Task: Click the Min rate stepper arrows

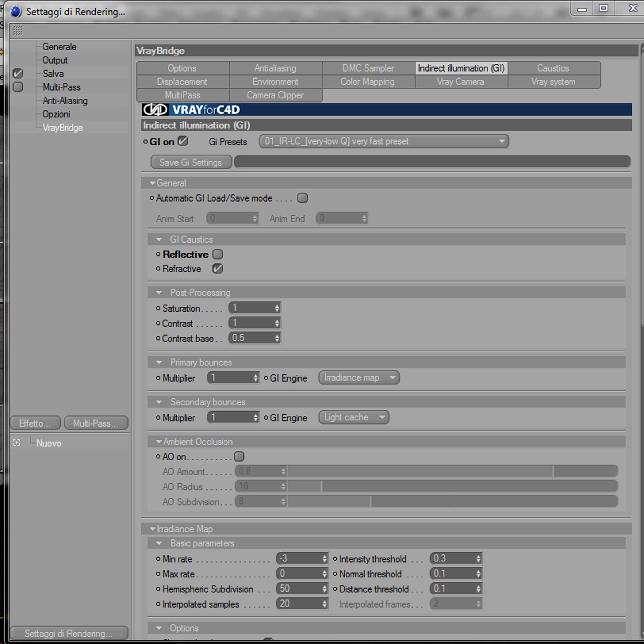Action: (324, 559)
